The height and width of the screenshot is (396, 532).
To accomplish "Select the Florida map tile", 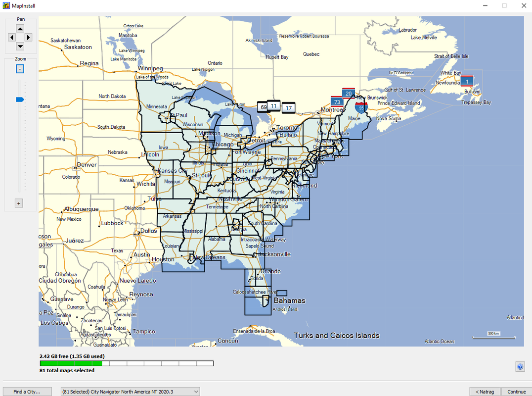I will [x=257, y=278].
